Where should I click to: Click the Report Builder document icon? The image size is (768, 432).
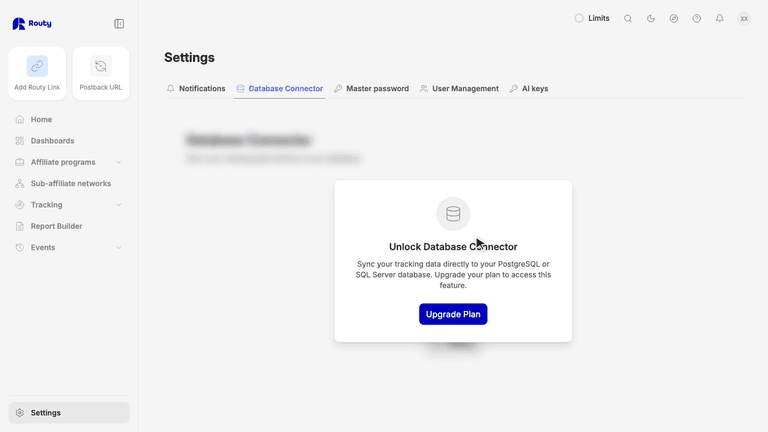[x=20, y=226]
